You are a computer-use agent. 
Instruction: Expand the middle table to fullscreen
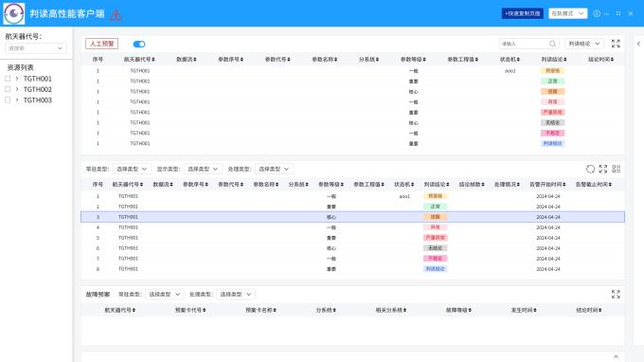603,169
